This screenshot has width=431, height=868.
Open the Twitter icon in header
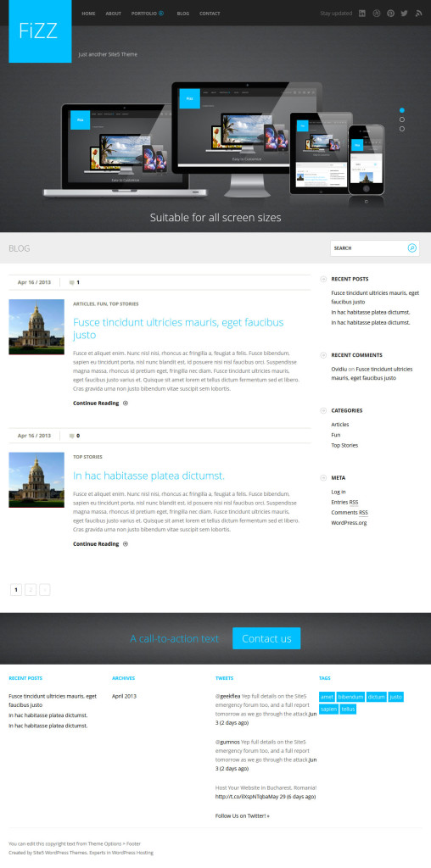405,14
